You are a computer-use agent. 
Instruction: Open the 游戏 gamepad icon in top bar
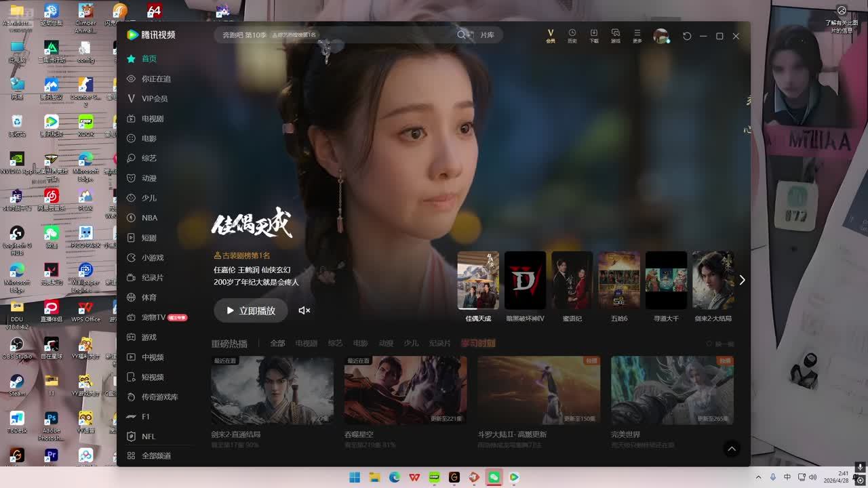point(615,36)
